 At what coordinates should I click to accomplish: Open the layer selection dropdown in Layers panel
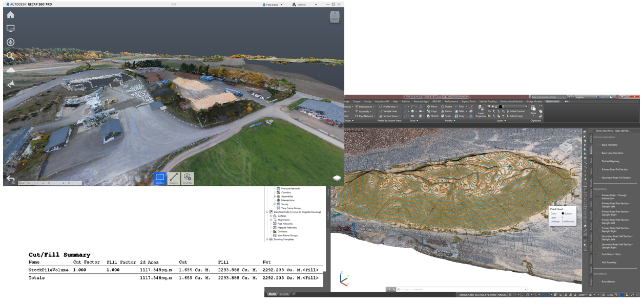pyautogui.click(x=526, y=106)
